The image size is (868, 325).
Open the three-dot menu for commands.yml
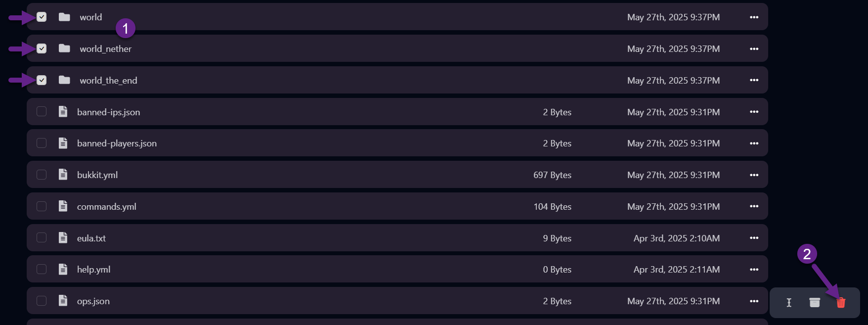click(x=754, y=206)
